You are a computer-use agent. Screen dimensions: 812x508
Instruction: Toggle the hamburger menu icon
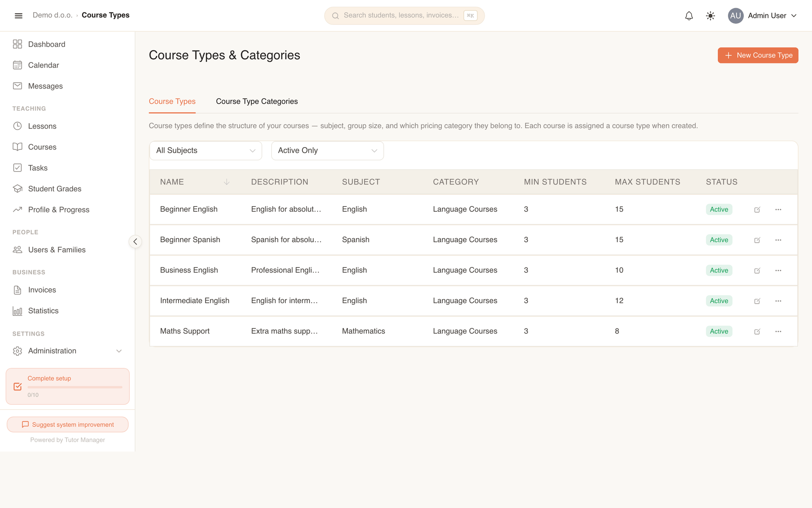tap(18, 15)
